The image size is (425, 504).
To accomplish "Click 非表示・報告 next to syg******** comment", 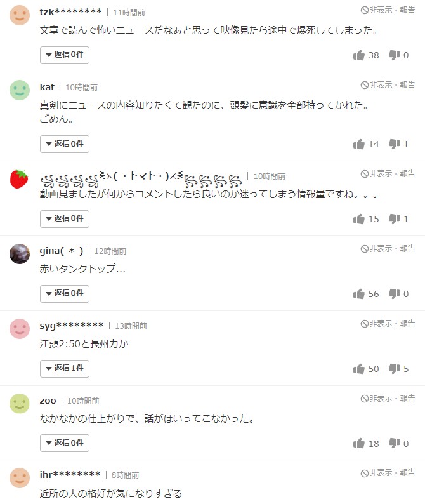I will click(x=388, y=323).
